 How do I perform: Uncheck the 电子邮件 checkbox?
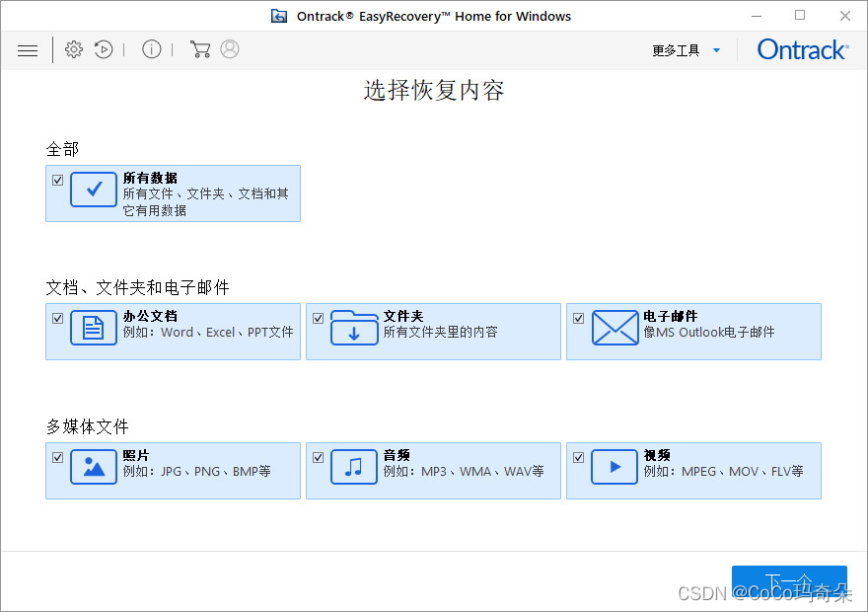click(578, 317)
